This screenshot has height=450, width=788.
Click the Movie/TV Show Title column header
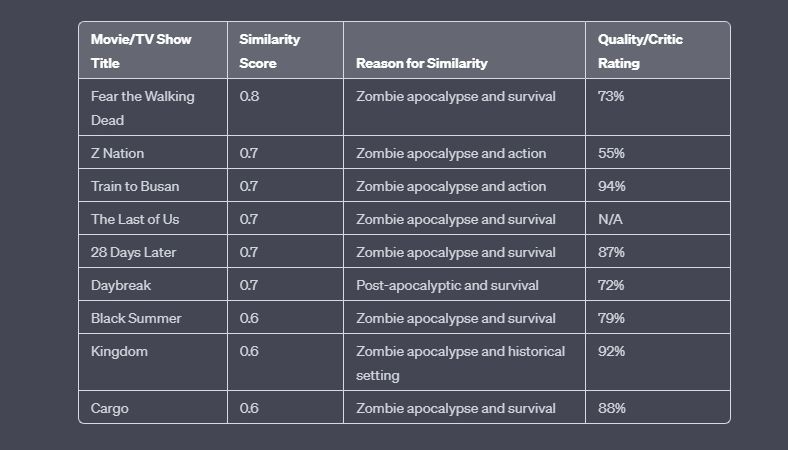pos(141,51)
